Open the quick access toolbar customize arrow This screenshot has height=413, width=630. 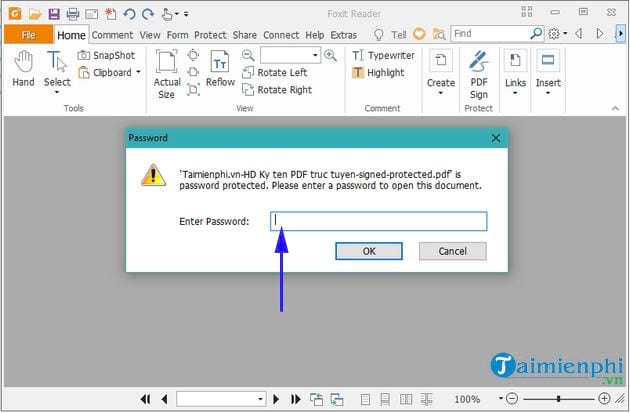point(186,14)
